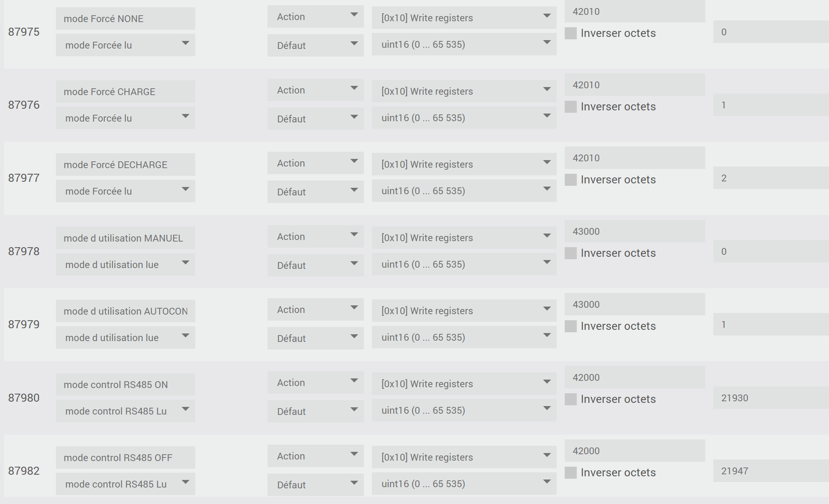Open 'mode Forcée lu' dropdown in row 87976

pos(125,118)
